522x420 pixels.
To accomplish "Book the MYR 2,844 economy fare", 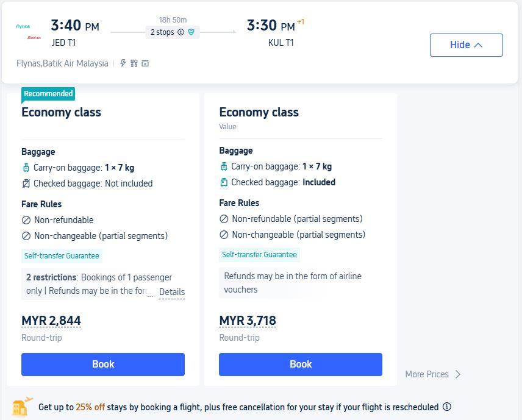I will pyautogui.click(x=103, y=364).
